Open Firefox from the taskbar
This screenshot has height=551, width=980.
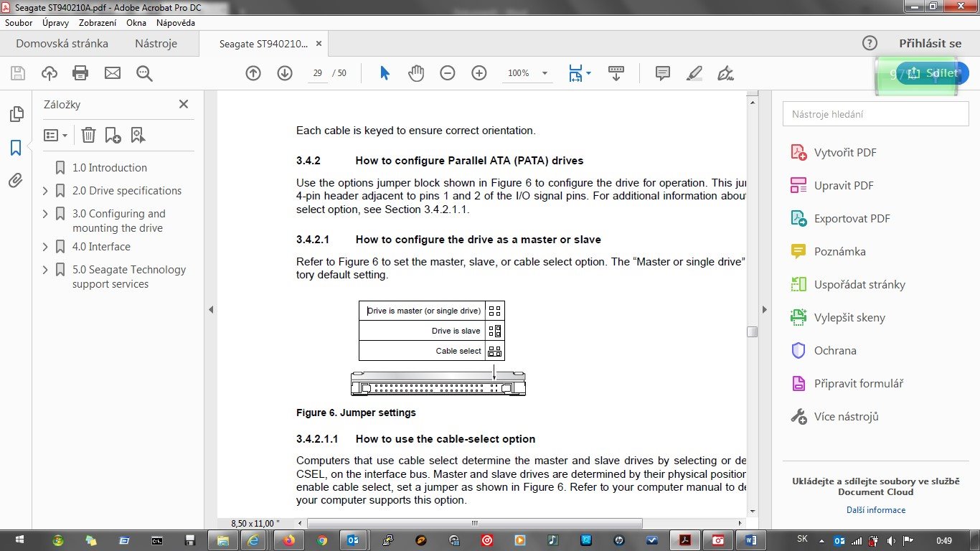click(x=288, y=540)
